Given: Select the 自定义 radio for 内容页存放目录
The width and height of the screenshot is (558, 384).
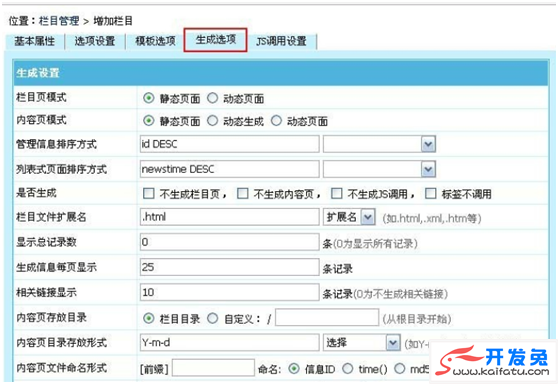Looking at the screenshot, I should coord(212,318).
